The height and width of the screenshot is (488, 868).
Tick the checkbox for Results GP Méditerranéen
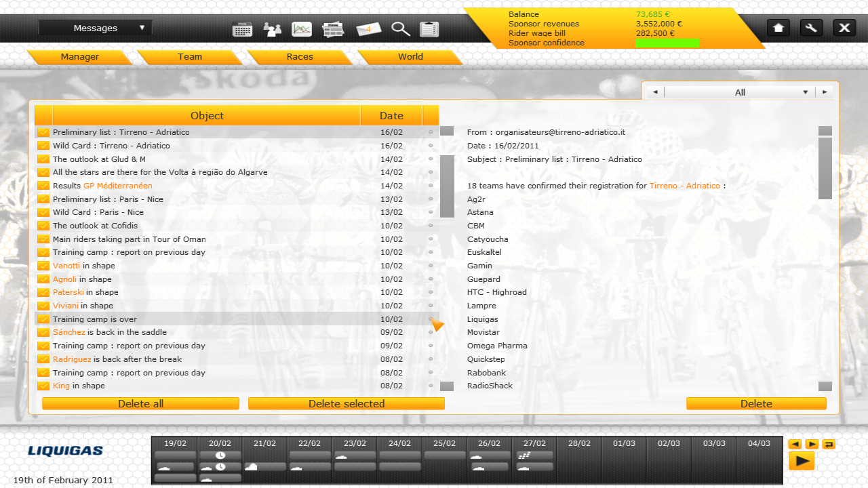(43, 186)
